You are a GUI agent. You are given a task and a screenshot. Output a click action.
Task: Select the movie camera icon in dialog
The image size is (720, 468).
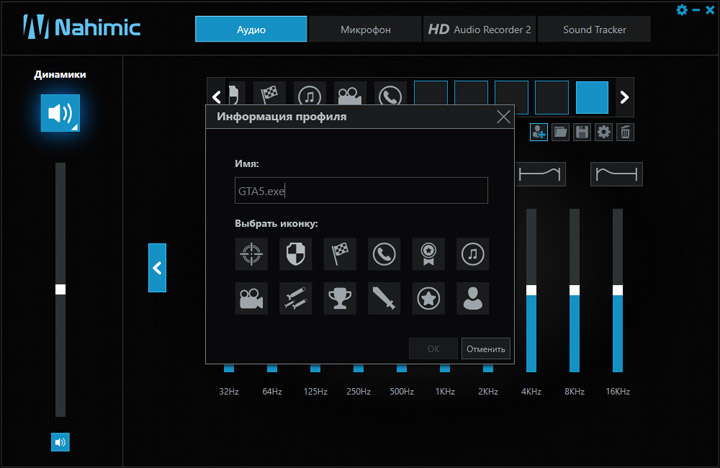click(x=251, y=299)
